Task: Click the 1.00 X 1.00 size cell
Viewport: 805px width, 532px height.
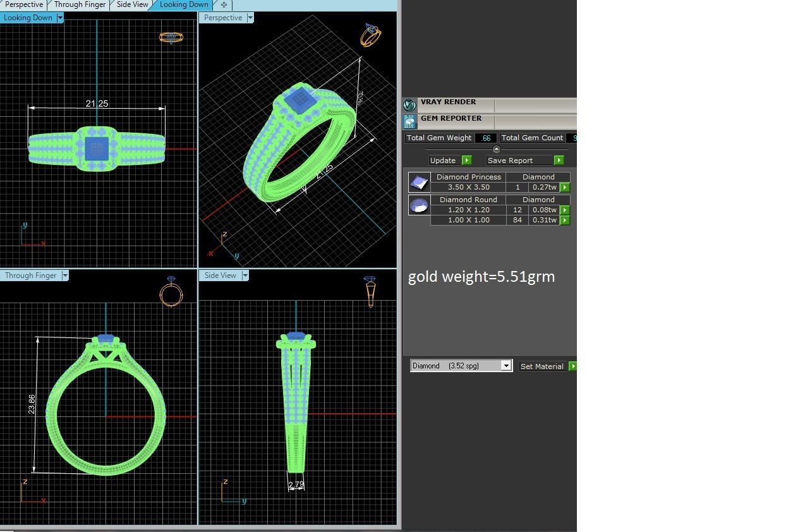Action: [468, 220]
